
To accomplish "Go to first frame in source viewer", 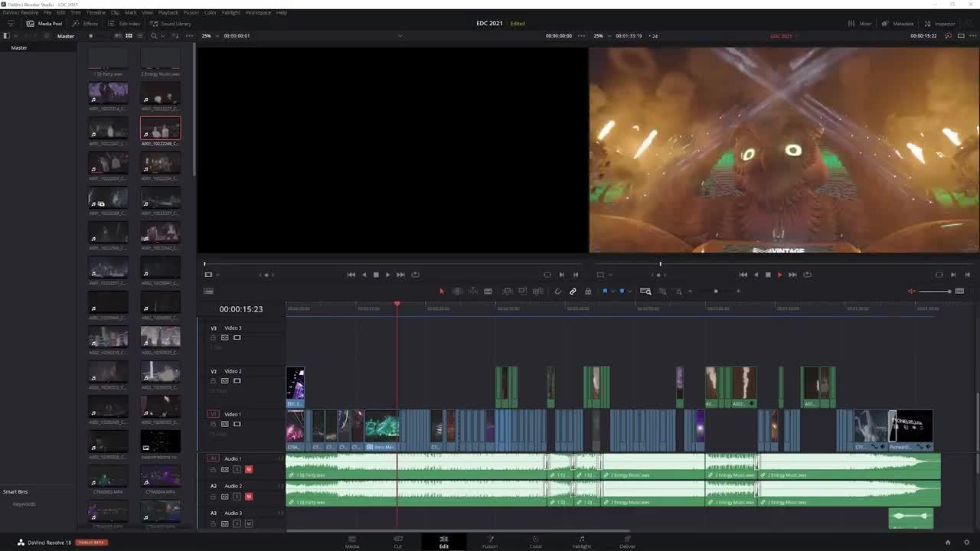I will click(351, 275).
